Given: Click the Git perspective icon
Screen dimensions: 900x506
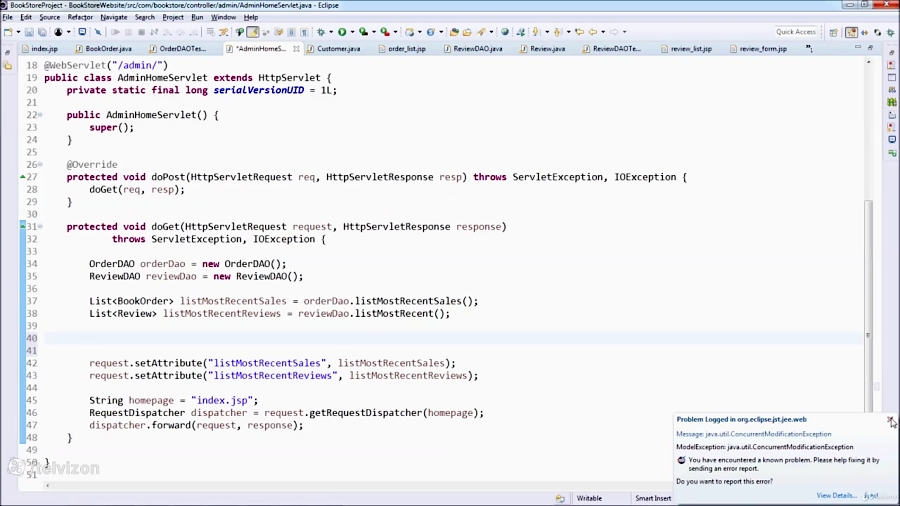Looking at the screenshot, I should tap(878, 33).
